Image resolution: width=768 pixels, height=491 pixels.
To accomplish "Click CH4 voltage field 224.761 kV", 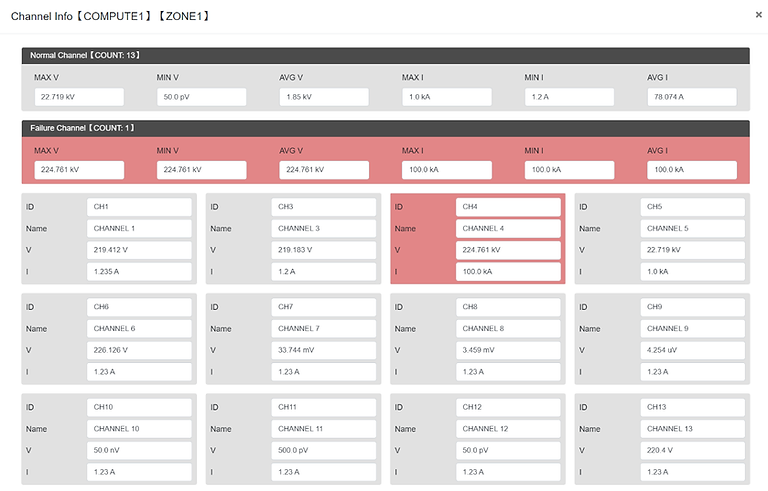I will (x=508, y=250).
